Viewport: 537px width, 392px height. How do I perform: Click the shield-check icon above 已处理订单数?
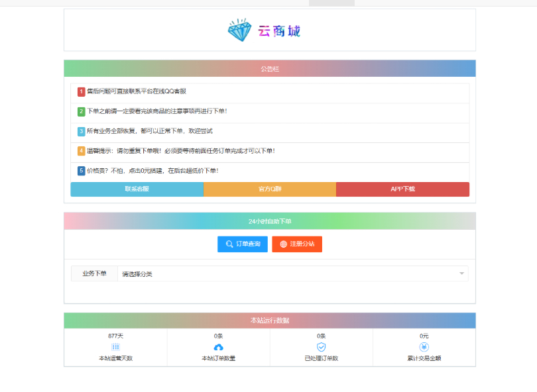coord(321,346)
